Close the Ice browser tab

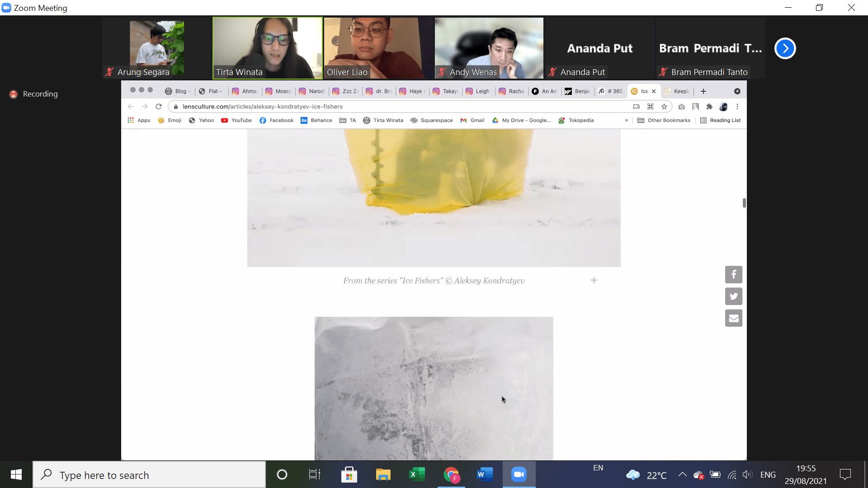click(654, 91)
